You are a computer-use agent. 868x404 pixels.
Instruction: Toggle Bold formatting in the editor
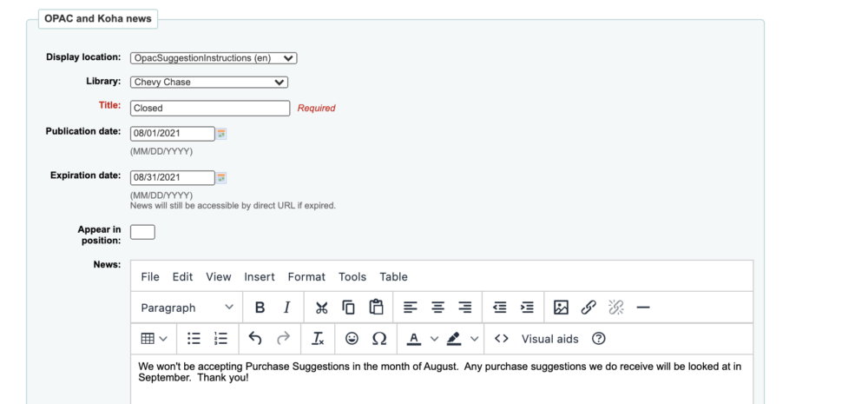(x=260, y=308)
